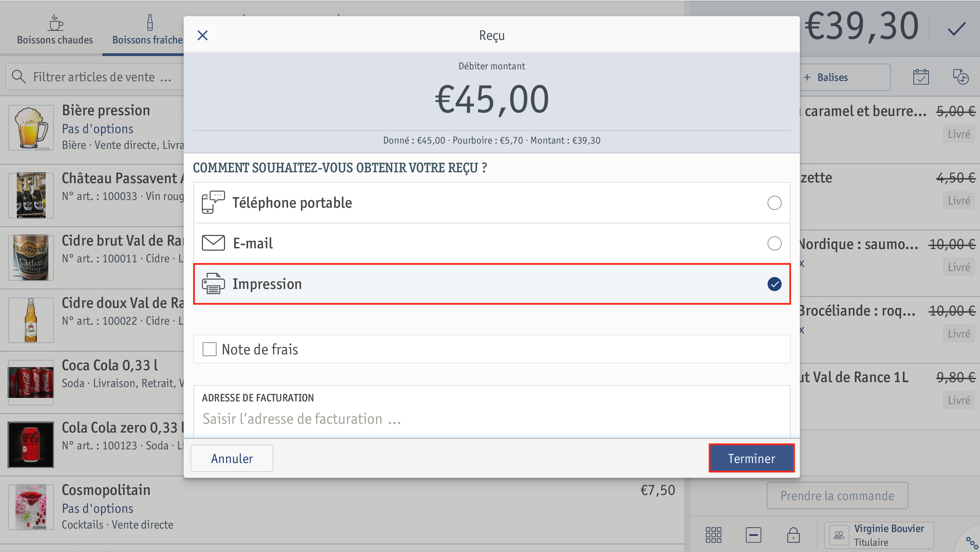
Task: Click the minus box icon
Action: pos(753,534)
